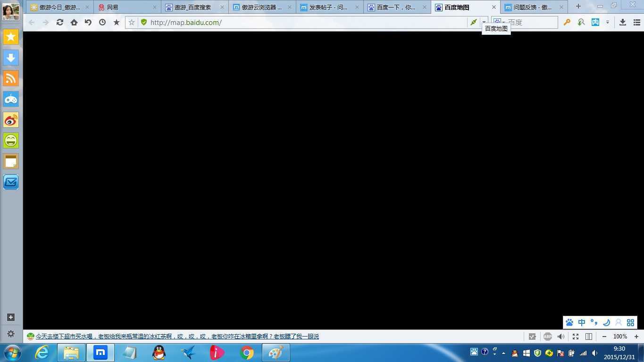Open the Favorites star in the sidebar
Image resolution: width=644 pixels, height=362 pixels.
pyautogui.click(x=11, y=37)
